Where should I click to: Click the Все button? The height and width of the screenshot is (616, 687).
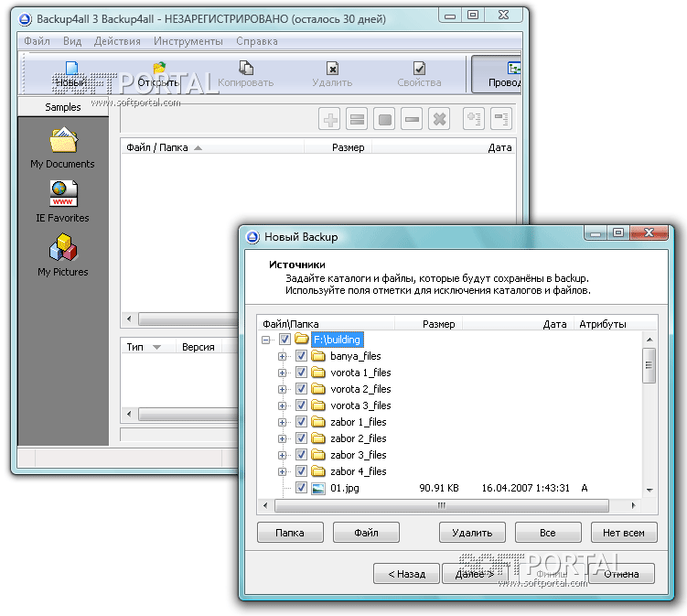click(548, 533)
